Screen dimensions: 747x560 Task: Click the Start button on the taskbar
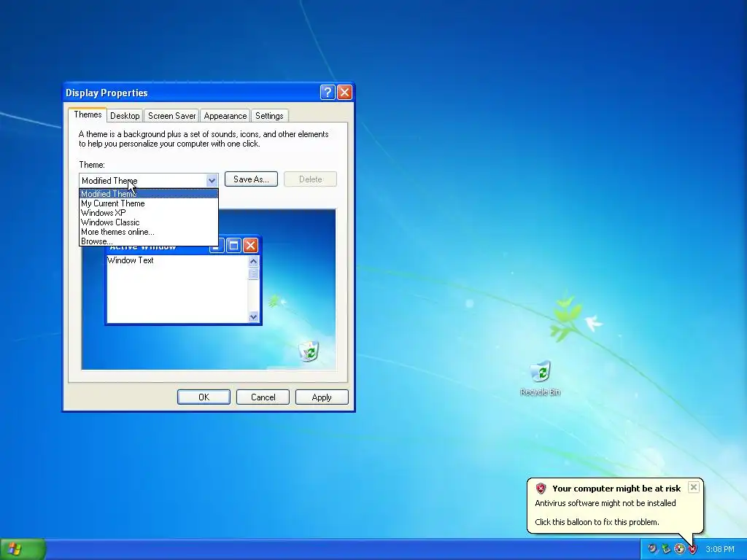pos(23,549)
